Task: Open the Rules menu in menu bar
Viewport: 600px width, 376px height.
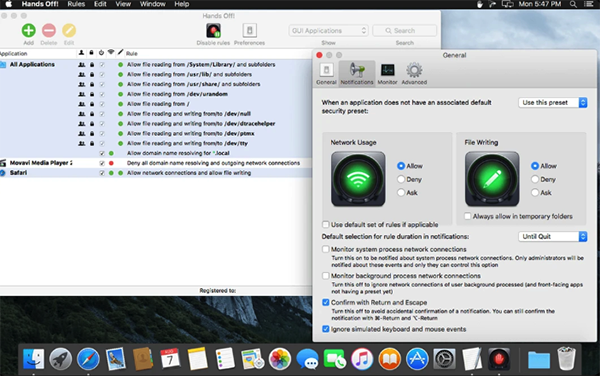Action: tap(76, 4)
